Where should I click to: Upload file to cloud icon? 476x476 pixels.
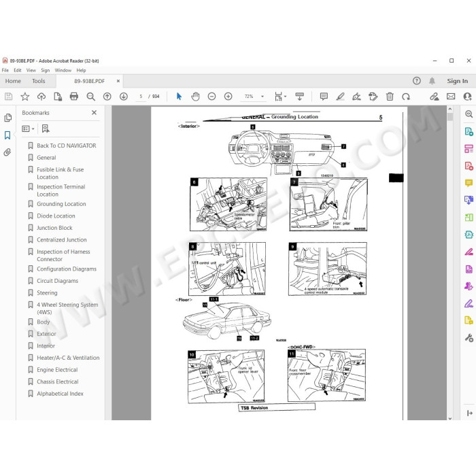pos(41,97)
